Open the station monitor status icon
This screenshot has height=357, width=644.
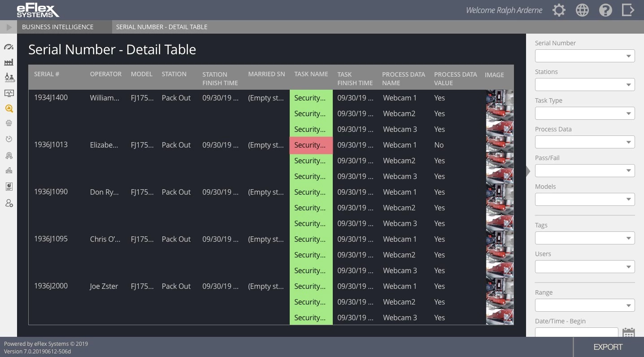point(9,93)
